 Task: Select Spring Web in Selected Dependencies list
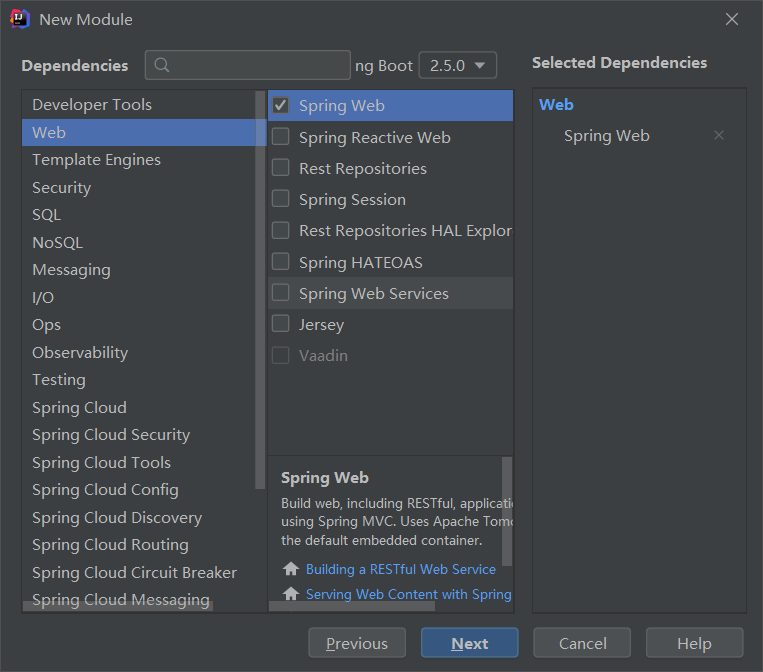(606, 136)
